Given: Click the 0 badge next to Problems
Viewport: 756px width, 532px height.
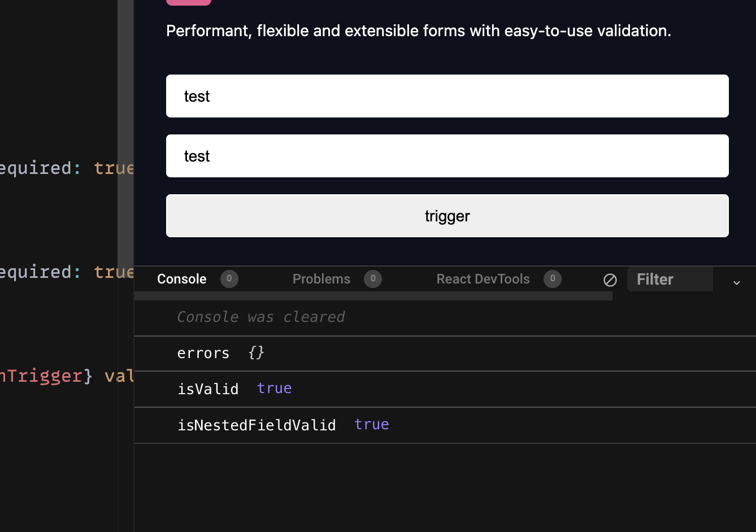Looking at the screenshot, I should [373, 278].
